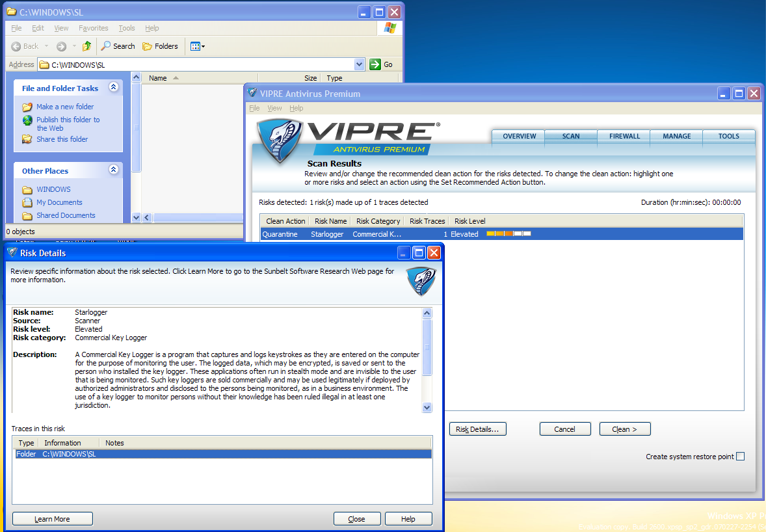
Task: Click the Learn More button
Action: coord(52,519)
